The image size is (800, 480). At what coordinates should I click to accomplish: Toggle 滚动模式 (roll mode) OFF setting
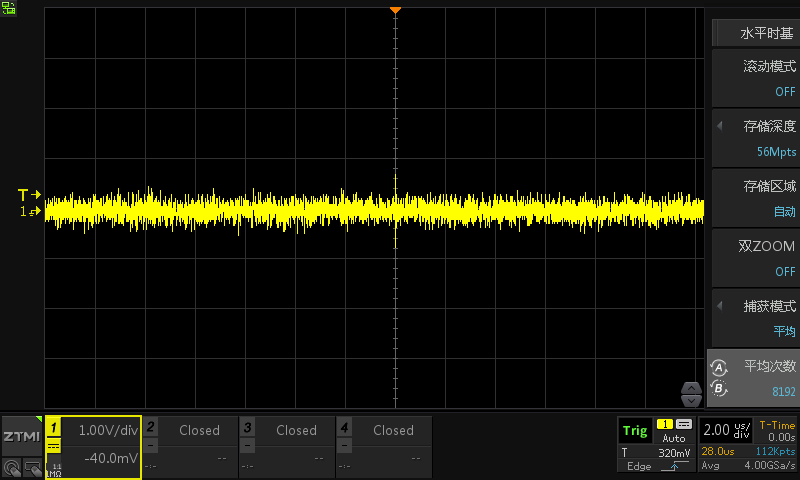(x=755, y=78)
